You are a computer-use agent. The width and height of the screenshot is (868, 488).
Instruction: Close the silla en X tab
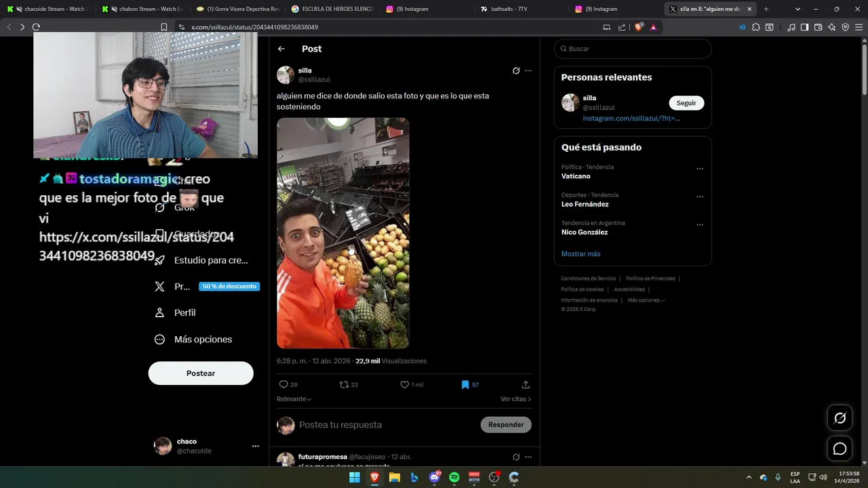749,9
